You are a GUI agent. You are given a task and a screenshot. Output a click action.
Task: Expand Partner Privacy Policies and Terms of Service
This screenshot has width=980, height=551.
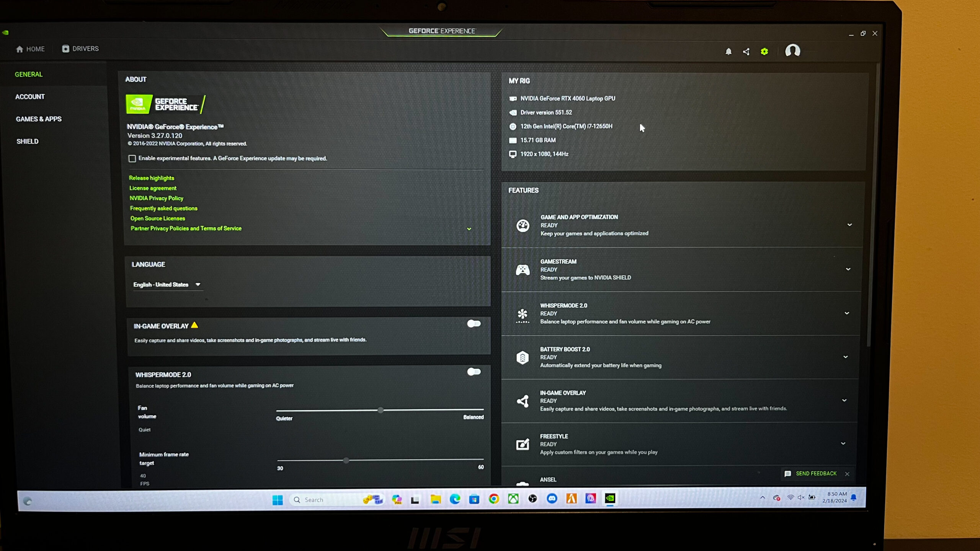tap(186, 228)
